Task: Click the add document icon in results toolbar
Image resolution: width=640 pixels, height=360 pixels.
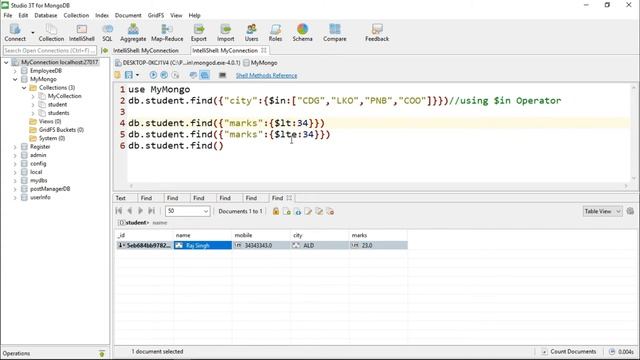Action: coord(287,211)
